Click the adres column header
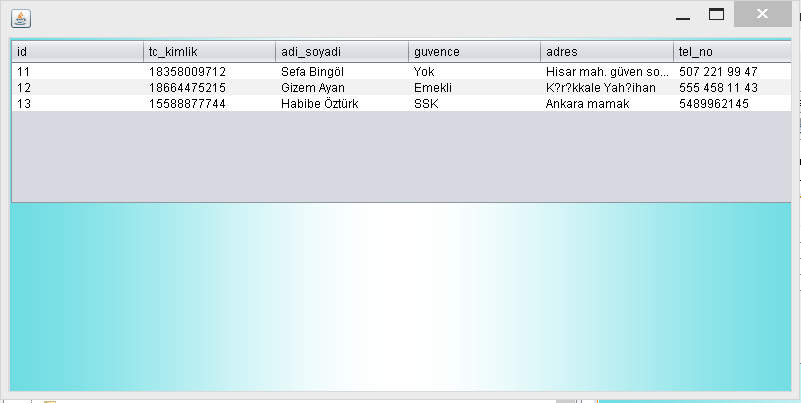 click(606, 51)
